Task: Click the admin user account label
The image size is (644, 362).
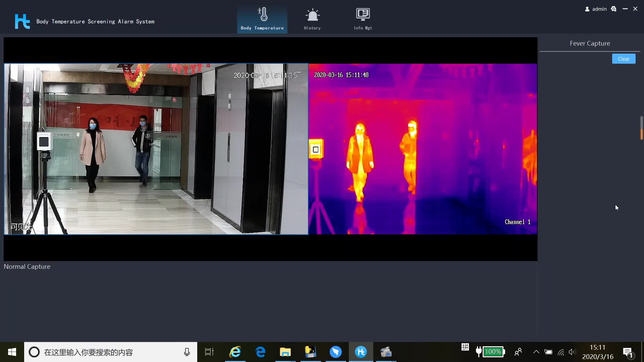Action: pos(599,9)
